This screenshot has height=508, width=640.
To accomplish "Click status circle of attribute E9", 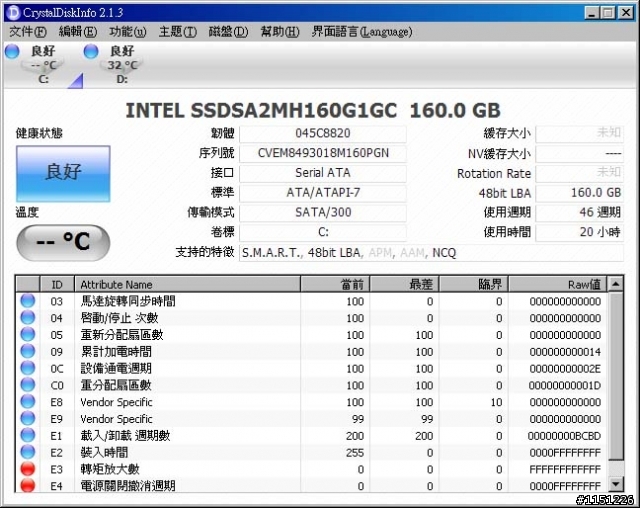I will pos(28,418).
